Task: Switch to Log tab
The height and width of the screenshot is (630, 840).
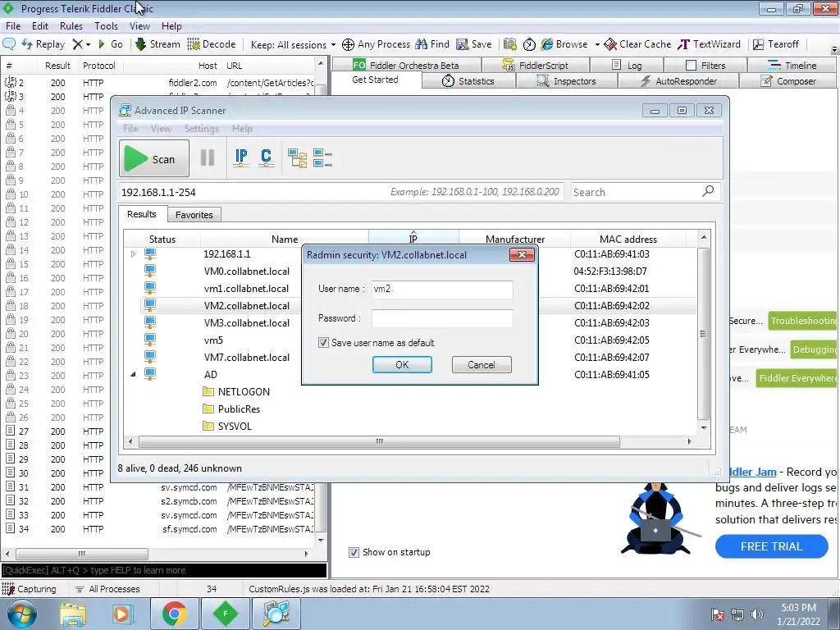Action: 627,65
